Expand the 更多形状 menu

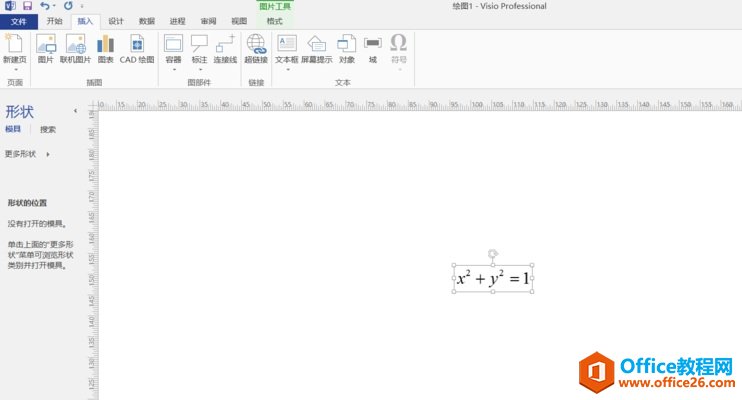27,154
